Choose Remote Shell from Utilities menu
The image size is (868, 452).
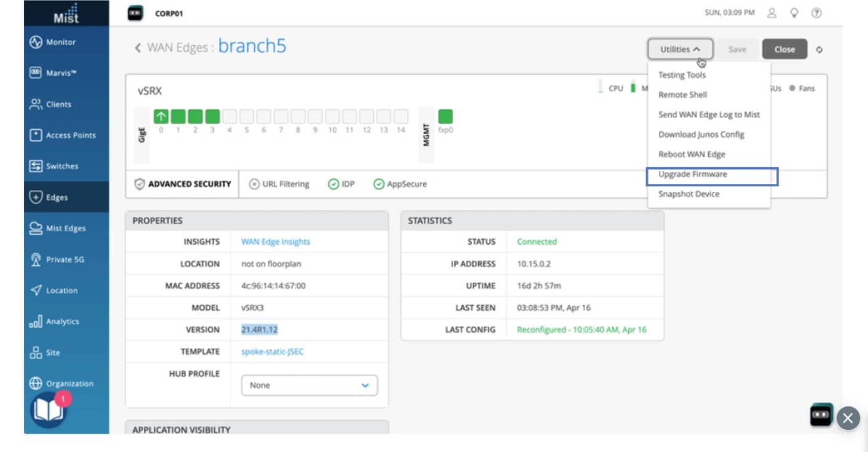[682, 95]
